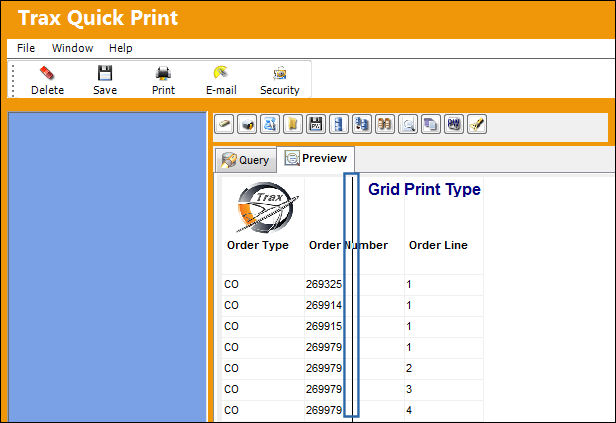Click the Grid Print Type heading
The width and height of the screenshot is (616, 423).
coord(424,189)
